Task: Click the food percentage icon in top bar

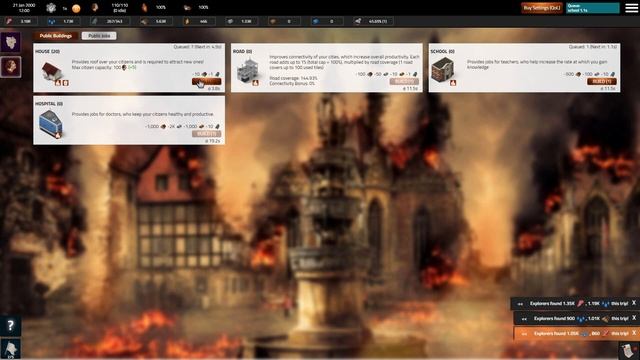Action: (187, 7)
